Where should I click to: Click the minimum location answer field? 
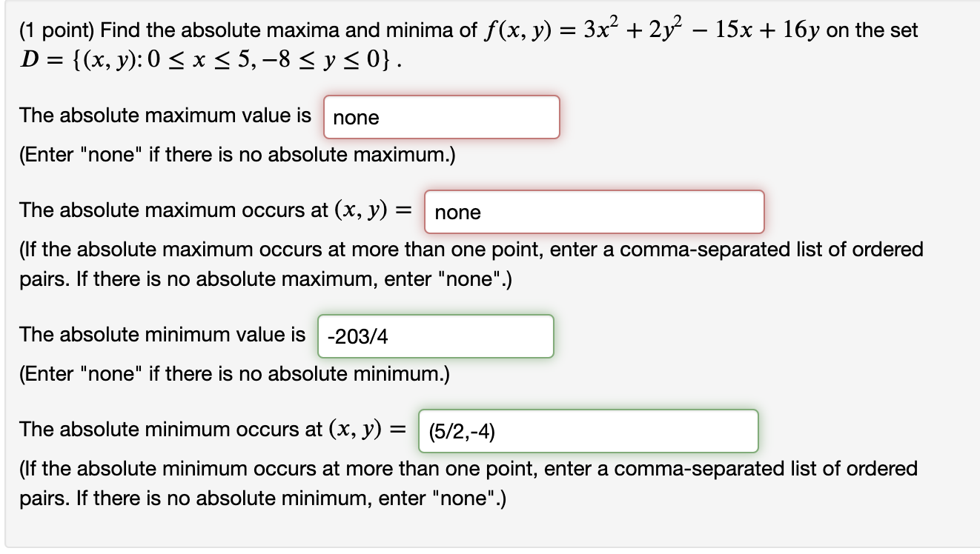pyautogui.click(x=588, y=430)
